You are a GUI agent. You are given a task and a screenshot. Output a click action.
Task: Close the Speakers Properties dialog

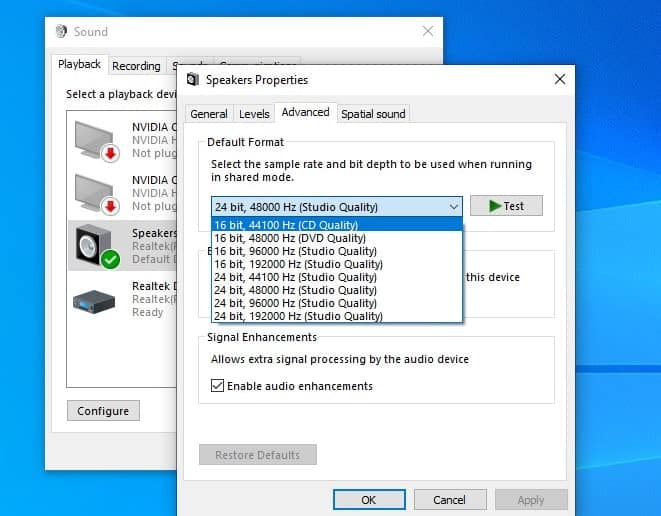558,80
